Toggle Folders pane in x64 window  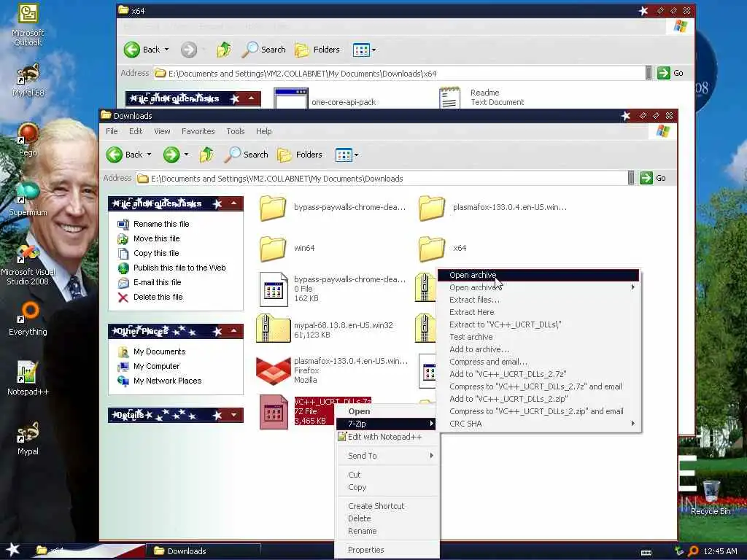(318, 50)
